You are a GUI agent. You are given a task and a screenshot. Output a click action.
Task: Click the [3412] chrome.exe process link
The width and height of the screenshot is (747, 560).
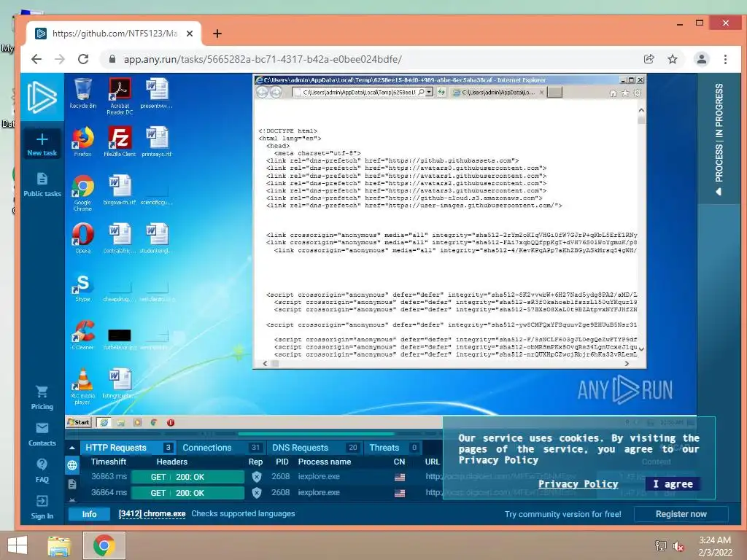coord(152,514)
